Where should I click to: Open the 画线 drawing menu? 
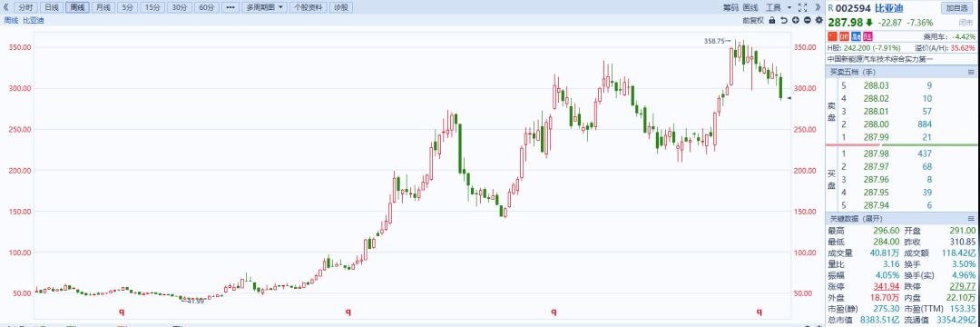click(x=750, y=7)
